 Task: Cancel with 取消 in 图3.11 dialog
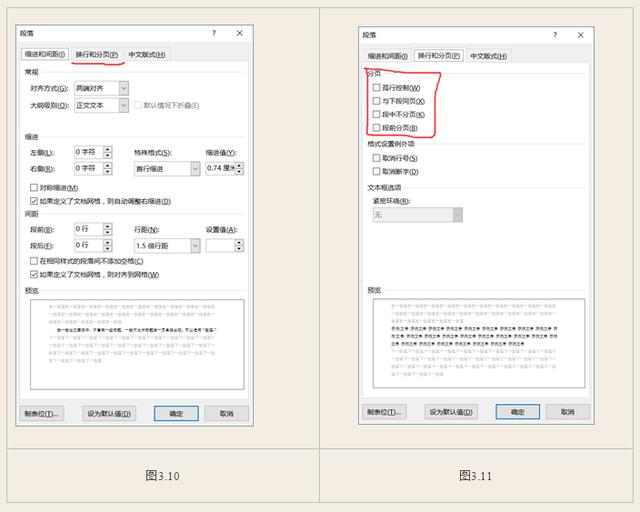click(568, 412)
